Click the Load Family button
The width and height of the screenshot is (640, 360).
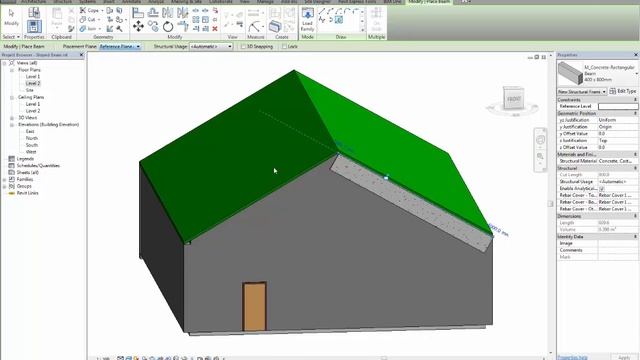pos(307,20)
